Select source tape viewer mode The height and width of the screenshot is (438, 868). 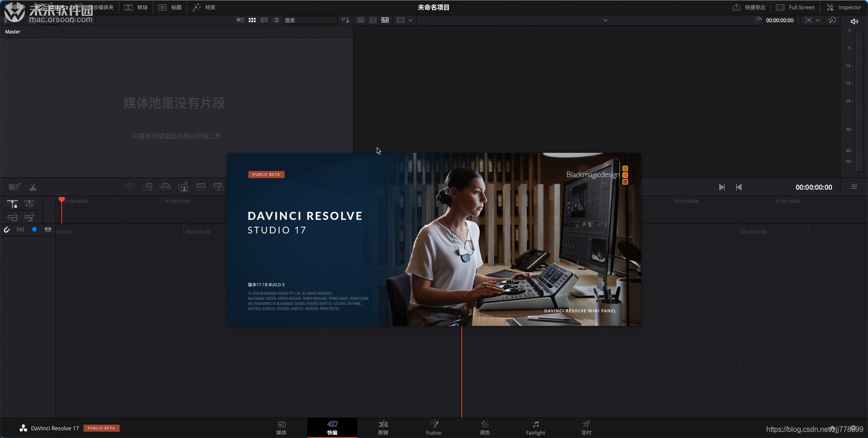click(373, 20)
